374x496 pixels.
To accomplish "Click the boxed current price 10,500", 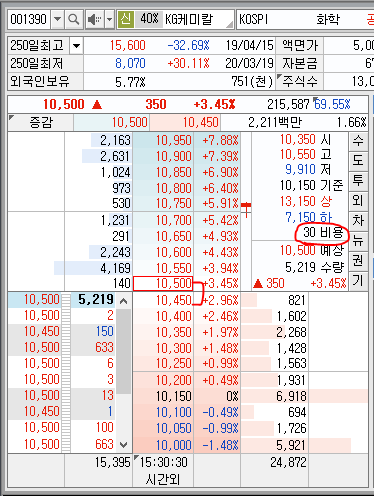I will click(163, 284).
